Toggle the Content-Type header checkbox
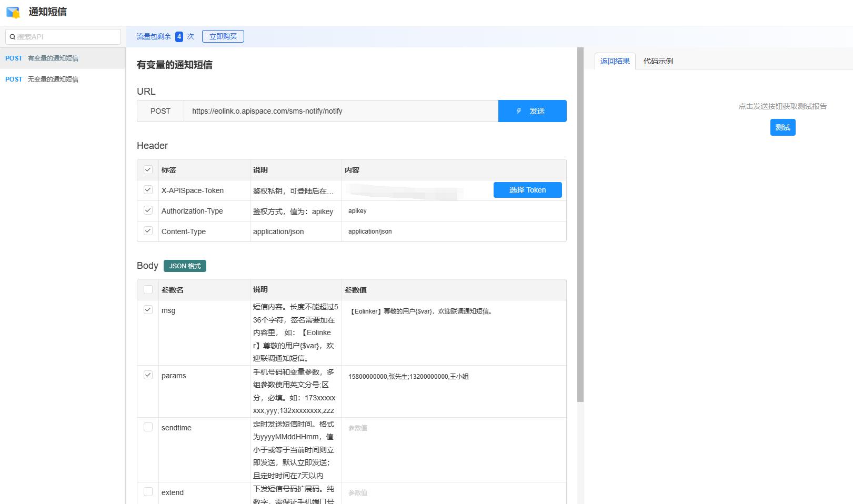The width and height of the screenshot is (853, 504). [x=148, y=230]
